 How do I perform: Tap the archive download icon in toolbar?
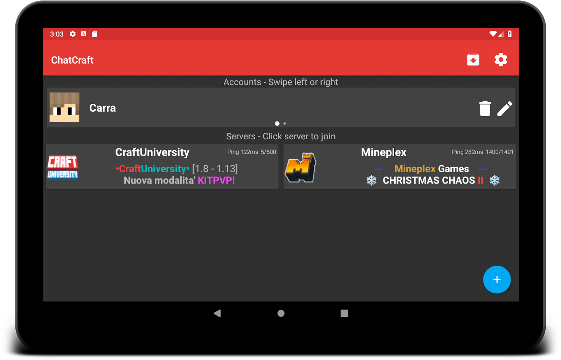[x=473, y=60]
